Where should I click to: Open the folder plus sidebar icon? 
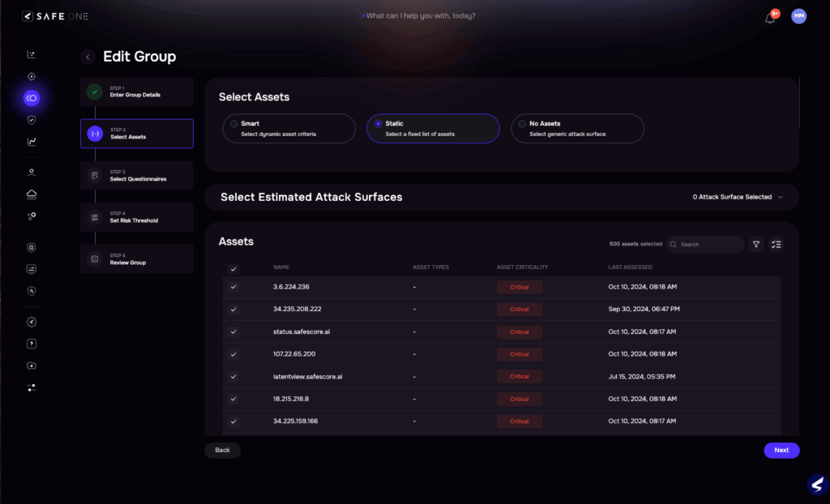click(32, 365)
